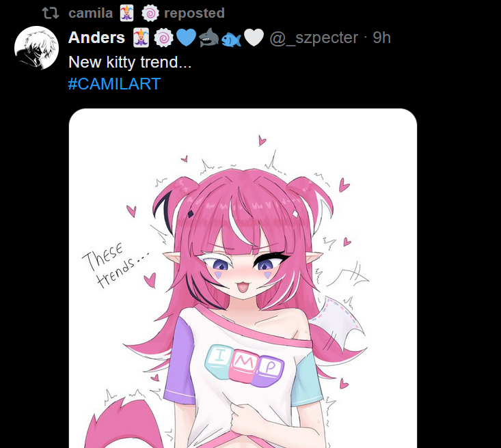
Task: Open the pink-haired character artwork image
Action: tap(243, 278)
